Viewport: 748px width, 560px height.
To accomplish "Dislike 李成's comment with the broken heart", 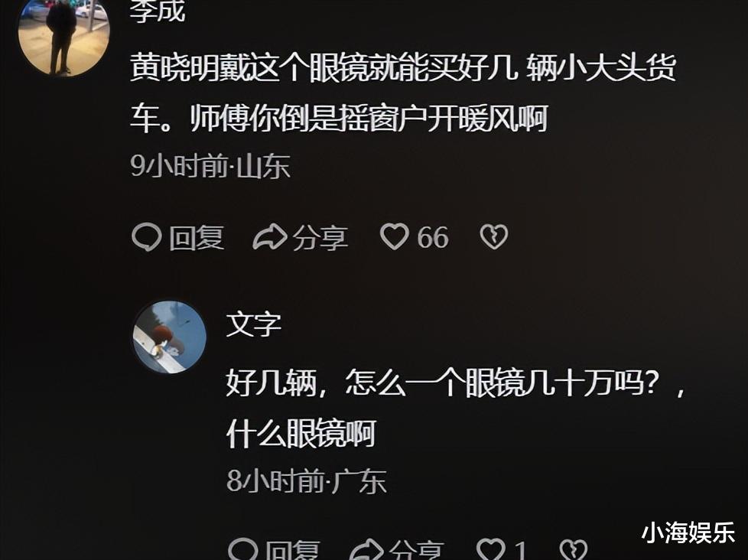I will [x=494, y=237].
